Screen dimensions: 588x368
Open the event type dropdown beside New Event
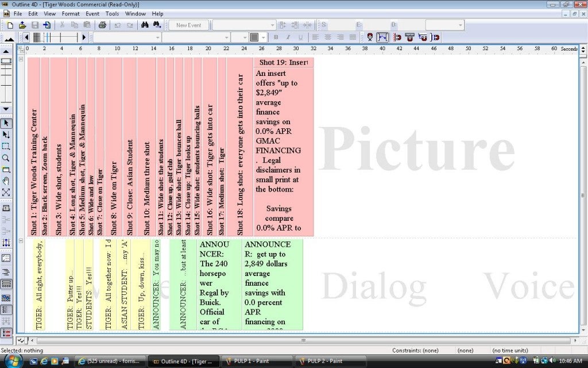point(272,25)
